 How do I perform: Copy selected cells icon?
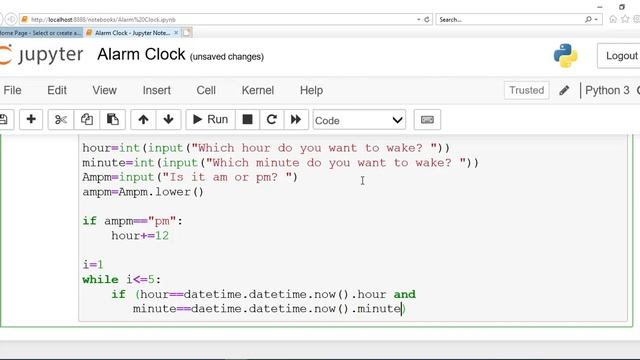click(x=87, y=120)
